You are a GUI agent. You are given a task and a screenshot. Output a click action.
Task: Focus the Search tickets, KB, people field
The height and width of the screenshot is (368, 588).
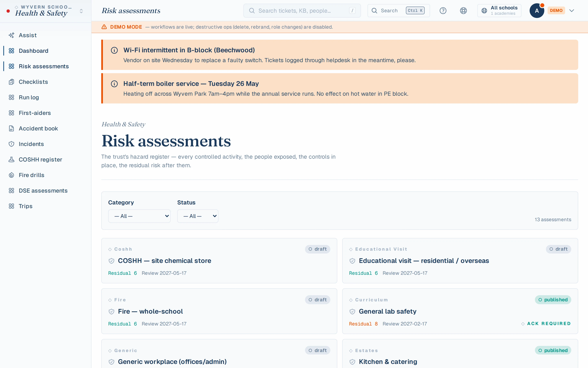click(x=302, y=11)
